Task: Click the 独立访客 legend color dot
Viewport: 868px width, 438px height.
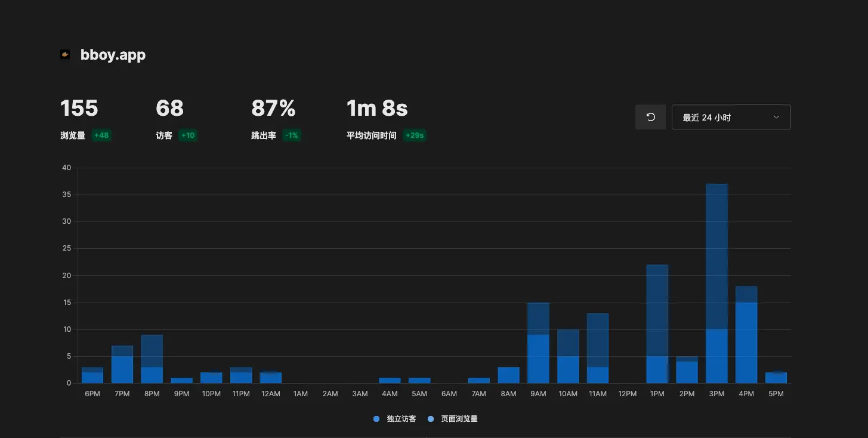Action: (x=376, y=419)
